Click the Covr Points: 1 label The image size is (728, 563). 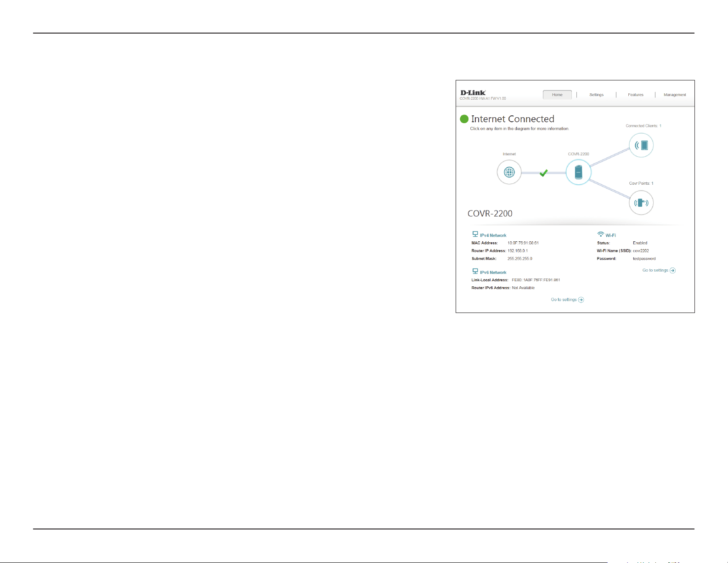tap(641, 183)
